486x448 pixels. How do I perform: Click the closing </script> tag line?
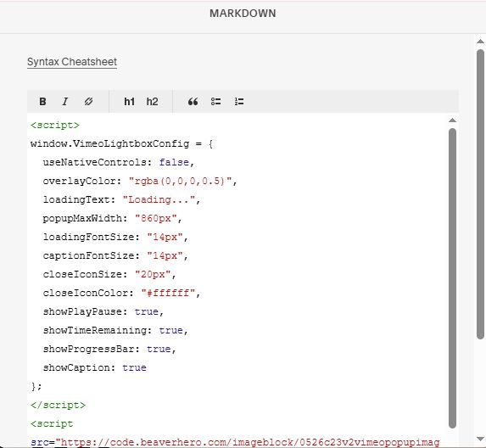[58, 406]
